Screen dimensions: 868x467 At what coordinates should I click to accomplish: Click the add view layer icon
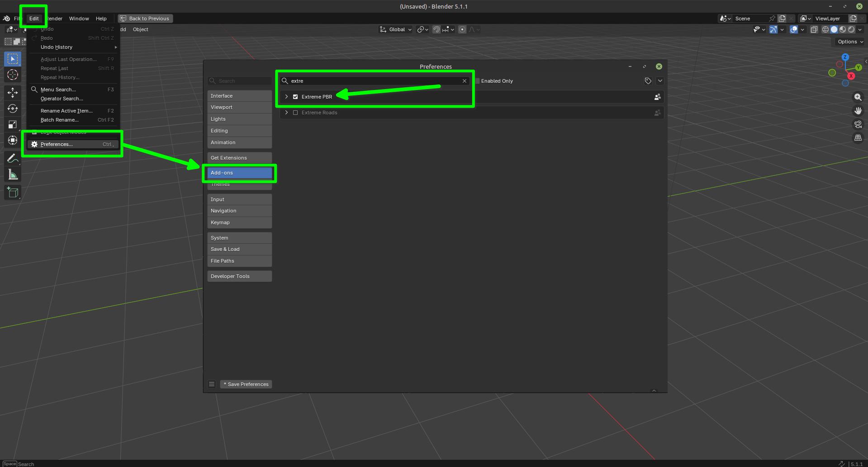853,19
